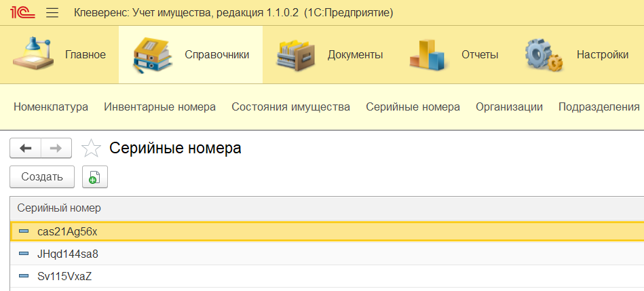Sort by Серийный номер column header

coord(59,208)
